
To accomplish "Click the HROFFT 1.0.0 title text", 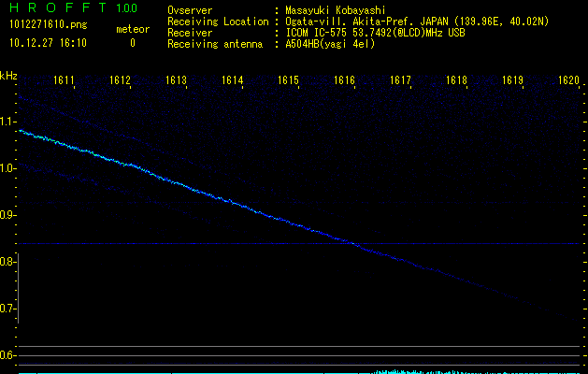I will click(73, 7).
